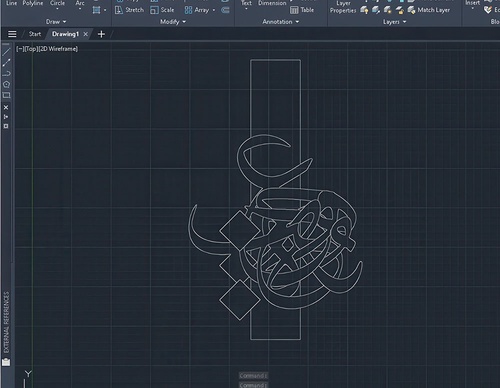Viewport: 500px width, 388px height.
Task: Click the Scale icon
Action: [x=154, y=10]
